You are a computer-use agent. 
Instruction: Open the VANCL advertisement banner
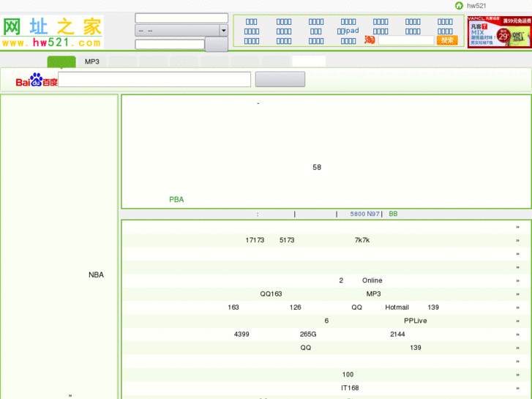[x=499, y=31]
